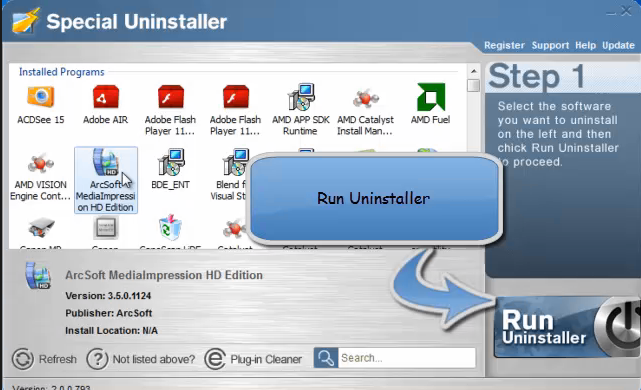This screenshot has width=641, height=390.
Task: Click the magnifier search icon
Action: (x=326, y=358)
